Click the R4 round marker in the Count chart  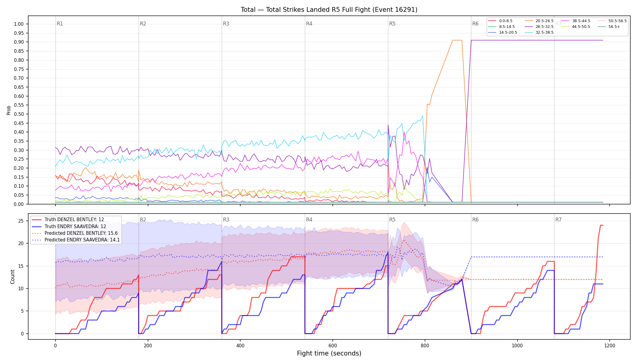309,220
